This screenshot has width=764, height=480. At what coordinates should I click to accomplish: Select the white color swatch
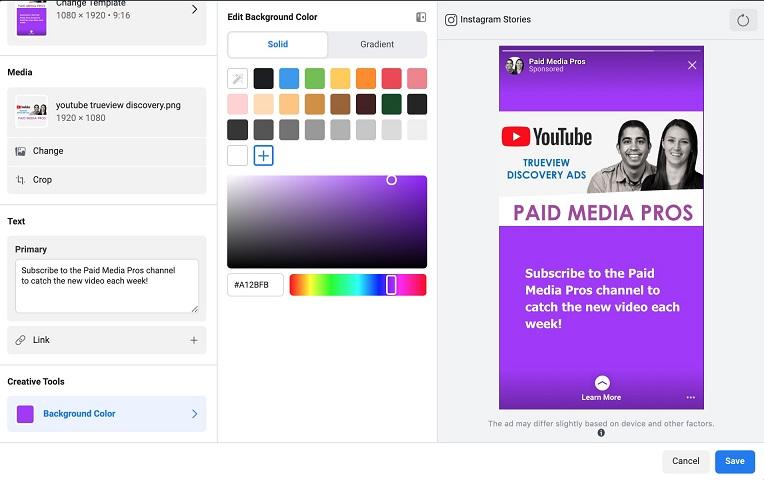click(237, 155)
